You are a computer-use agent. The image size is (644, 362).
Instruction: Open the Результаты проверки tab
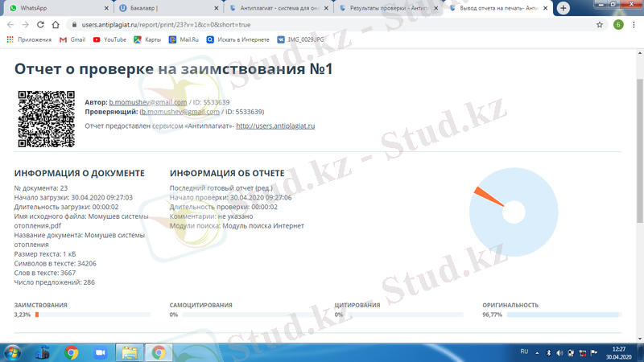coord(388,8)
